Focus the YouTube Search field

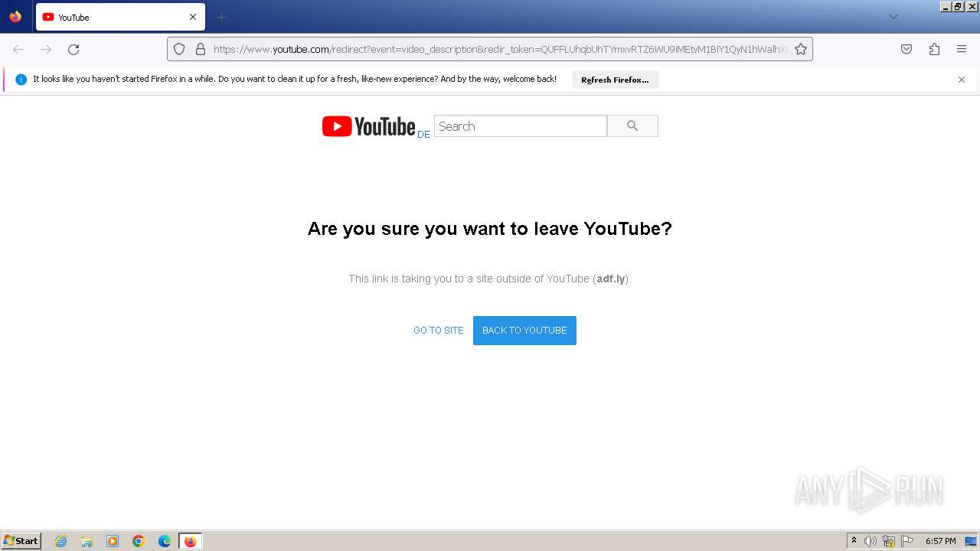(521, 126)
